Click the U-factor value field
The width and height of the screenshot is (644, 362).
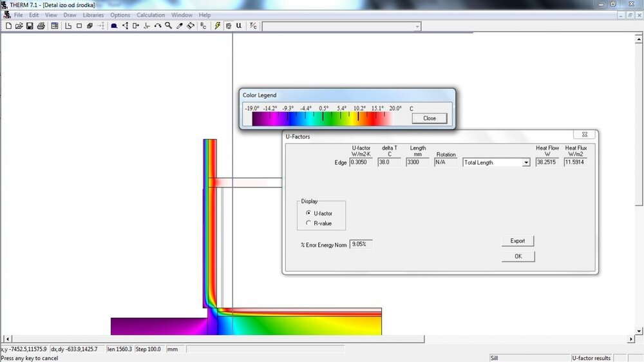click(x=361, y=163)
